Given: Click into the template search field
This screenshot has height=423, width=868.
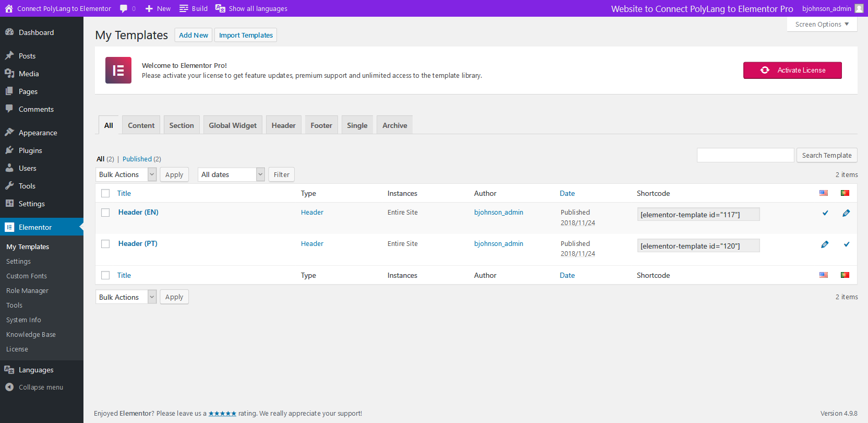Looking at the screenshot, I should (745, 155).
